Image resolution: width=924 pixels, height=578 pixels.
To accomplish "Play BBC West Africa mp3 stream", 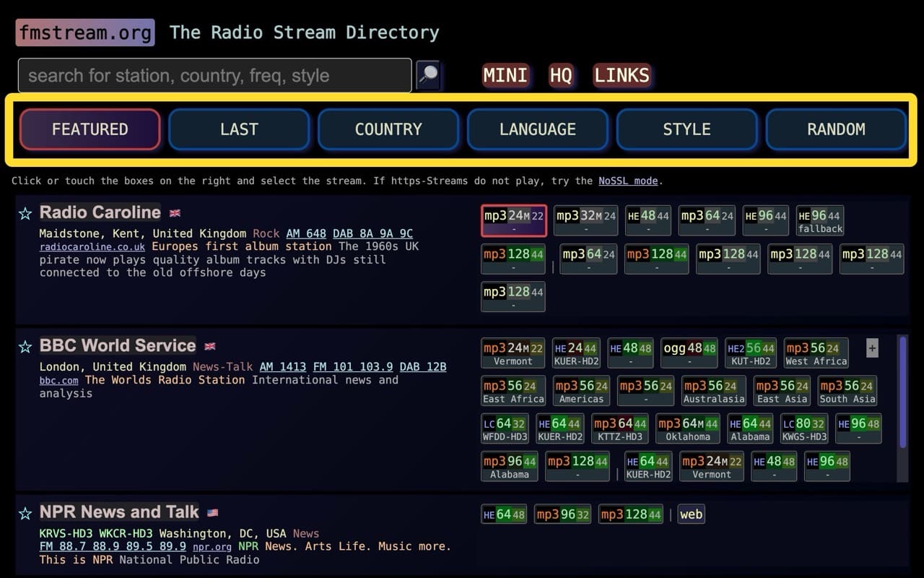I will (x=816, y=353).
